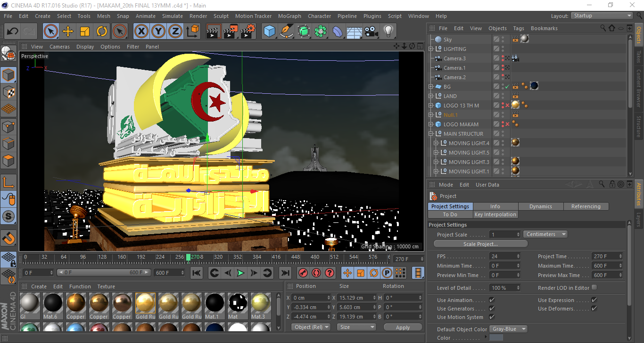Click the green current-frame timeline marker

pyautogui.click(x=189, y=257)
